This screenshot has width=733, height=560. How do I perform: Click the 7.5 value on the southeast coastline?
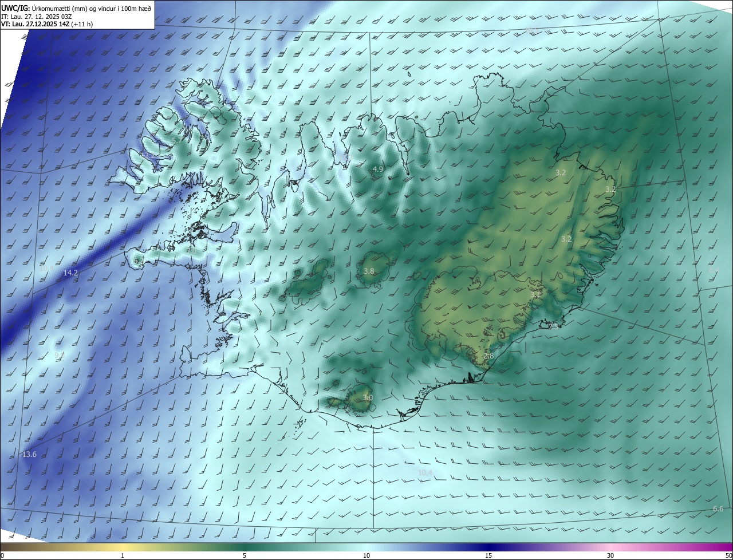554,326
